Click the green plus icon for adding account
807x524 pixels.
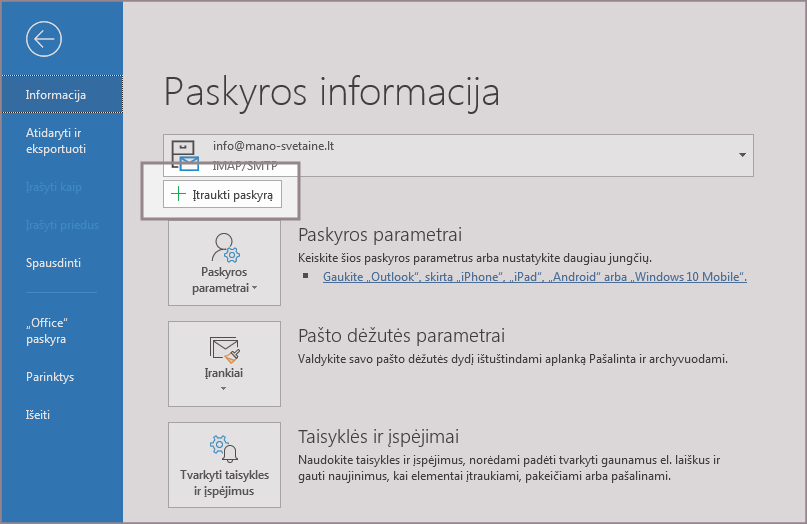click(x=178, y=195)
